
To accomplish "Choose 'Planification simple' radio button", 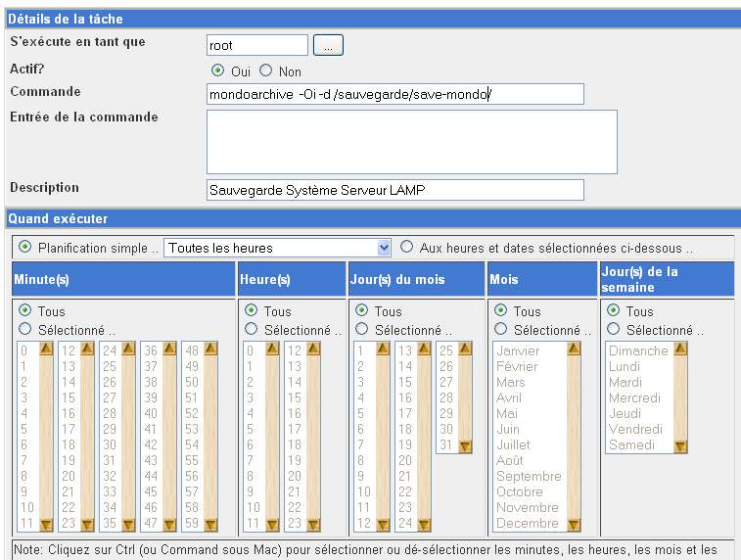I will coord(24,248).
